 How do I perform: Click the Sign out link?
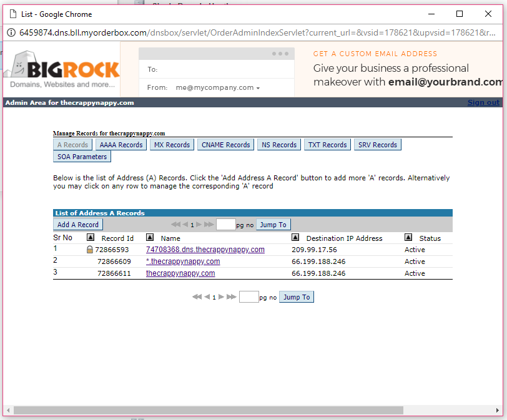(483, 102)
